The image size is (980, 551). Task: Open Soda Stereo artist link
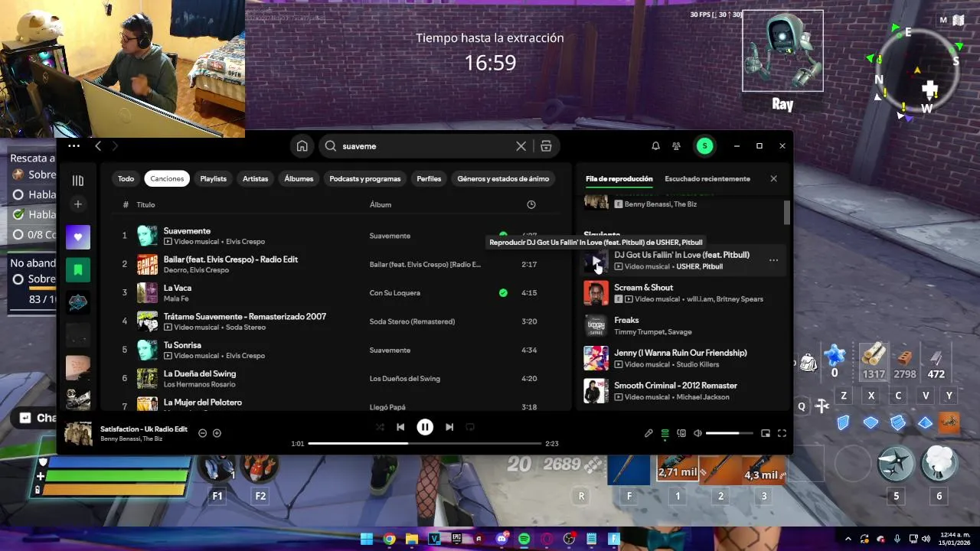click(246, 328)
